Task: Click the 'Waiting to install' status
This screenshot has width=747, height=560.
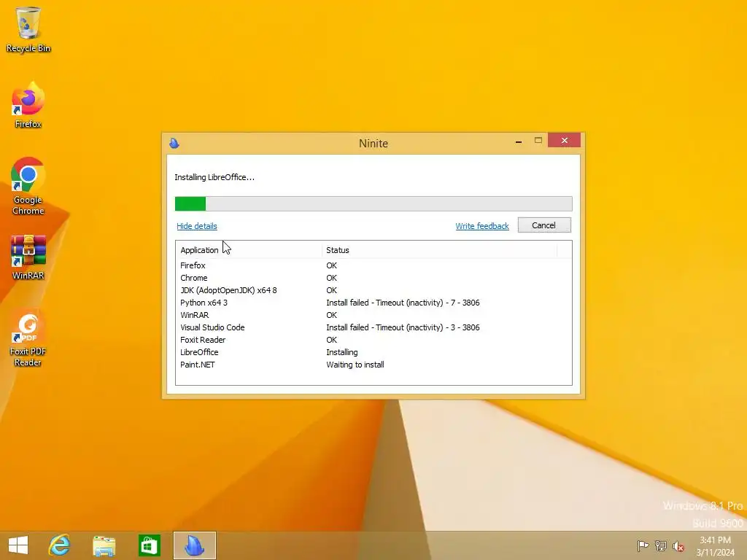Action: [x=355, y=365]
